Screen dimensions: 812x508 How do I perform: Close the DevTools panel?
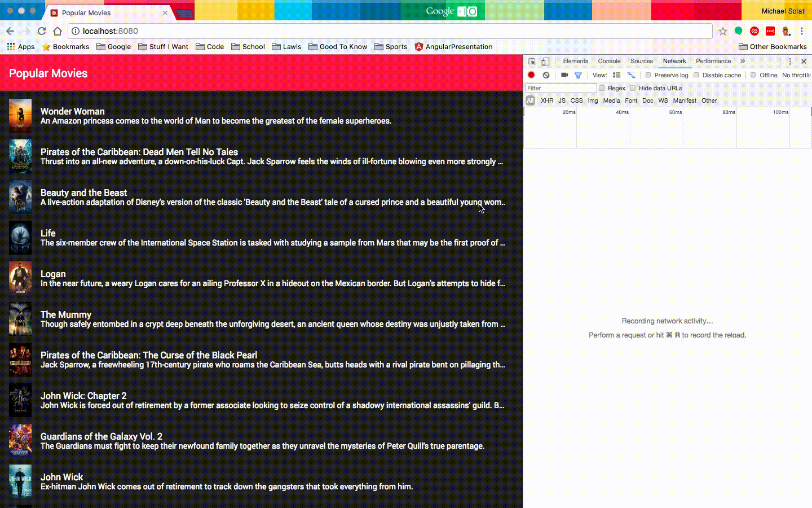804,62
